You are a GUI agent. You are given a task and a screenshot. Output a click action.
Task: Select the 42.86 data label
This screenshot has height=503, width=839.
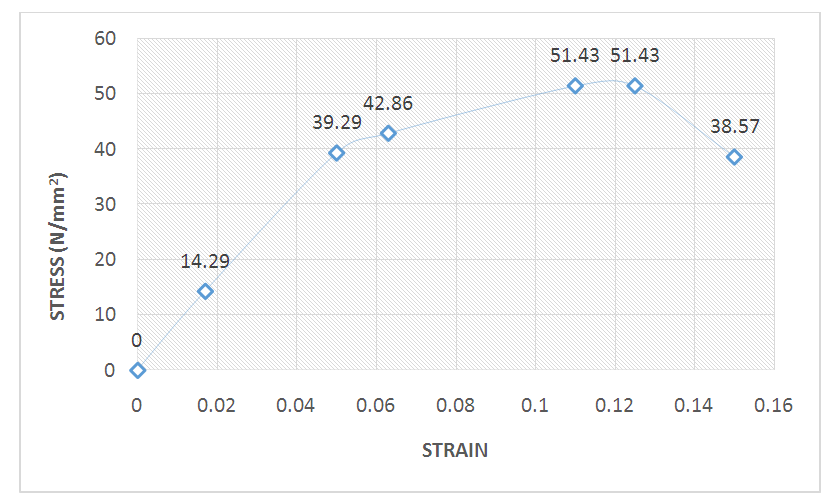click(x=388, y=104)
